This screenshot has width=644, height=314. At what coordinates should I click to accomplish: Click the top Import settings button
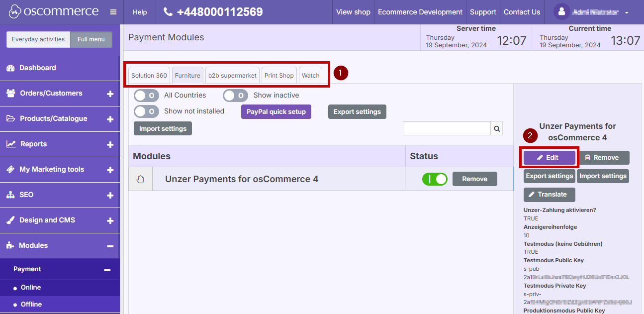163,128
